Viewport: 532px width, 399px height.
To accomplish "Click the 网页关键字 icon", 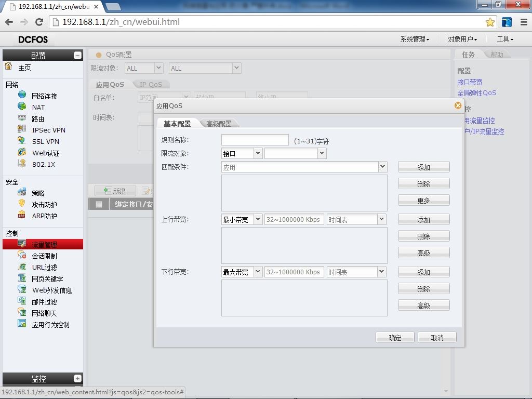I will click(22, 278).
